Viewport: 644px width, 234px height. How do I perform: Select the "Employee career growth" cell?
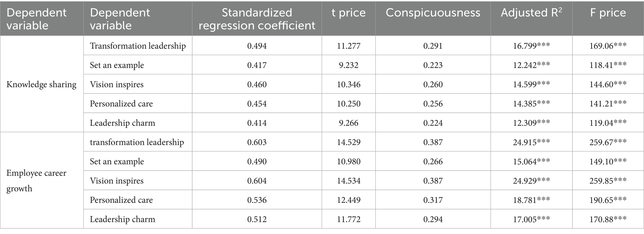tap(36, 181)
